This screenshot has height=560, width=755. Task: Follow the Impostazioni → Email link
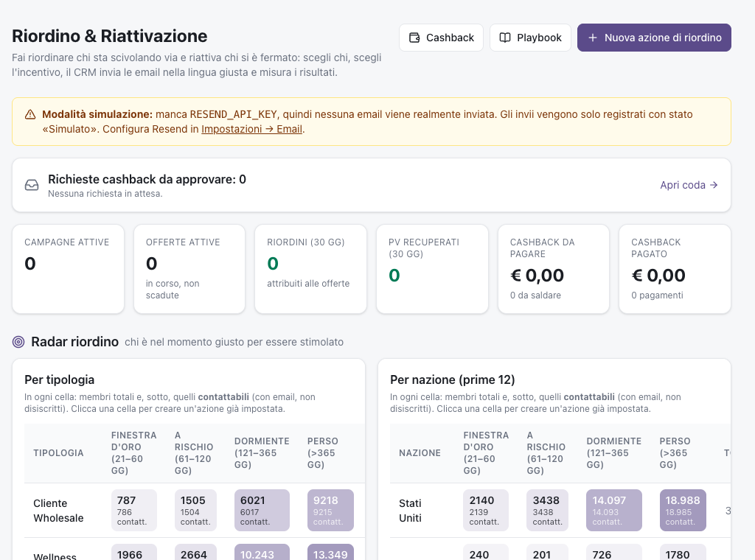252,129
